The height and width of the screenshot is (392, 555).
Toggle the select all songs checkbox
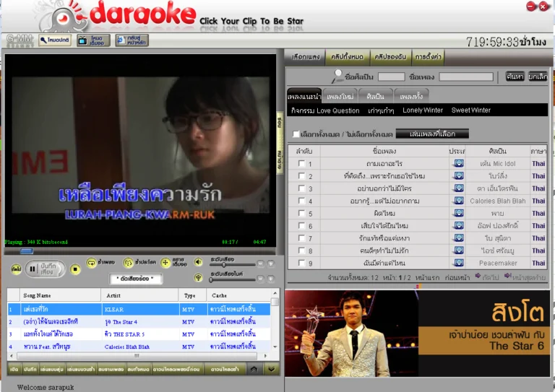click(x=296, y=134)
